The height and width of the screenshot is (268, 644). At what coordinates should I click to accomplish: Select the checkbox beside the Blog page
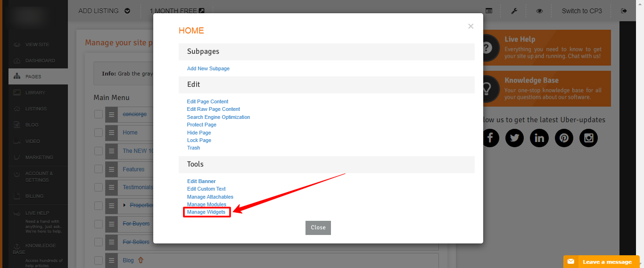point(98,260)
